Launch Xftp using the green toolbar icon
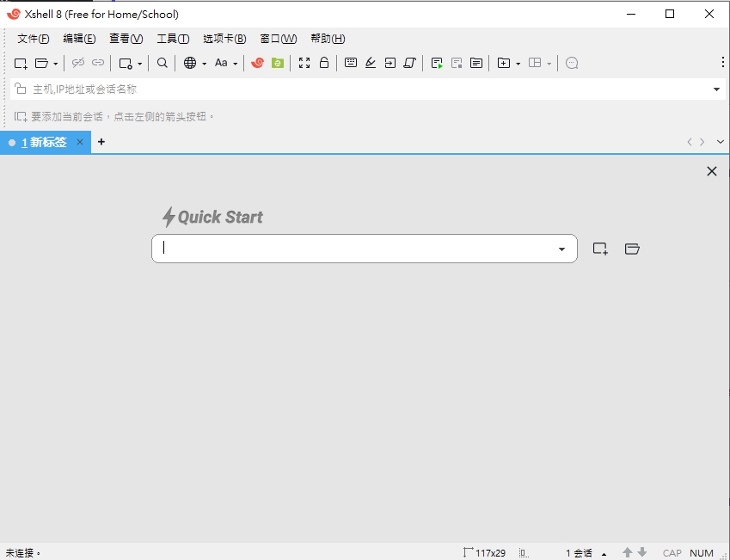This screenshot has width=730, height=560. (277, 63)
